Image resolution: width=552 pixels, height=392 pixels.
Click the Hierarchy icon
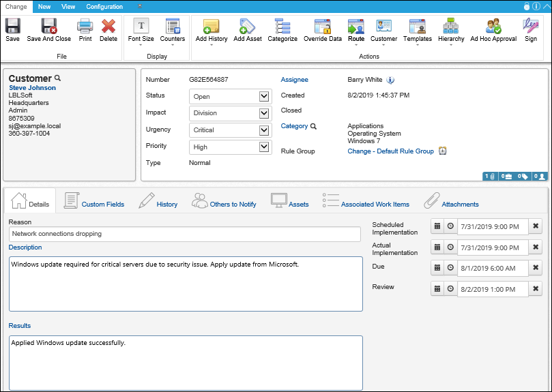point(450,27)
